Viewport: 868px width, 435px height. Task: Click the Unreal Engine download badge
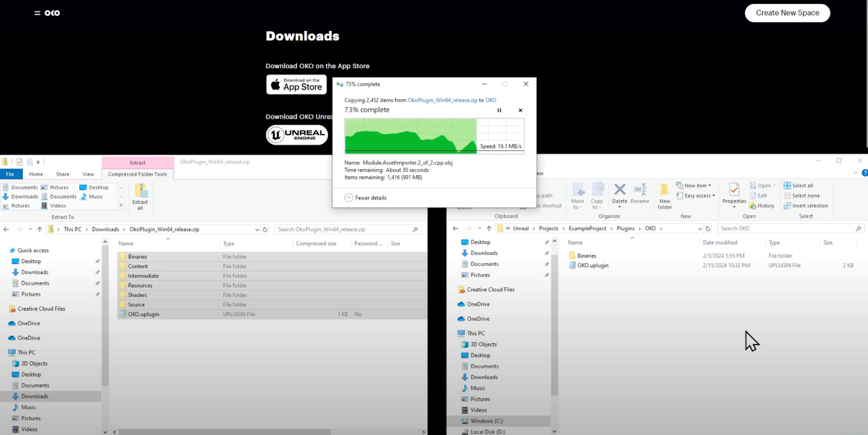[x=297, y=135]
